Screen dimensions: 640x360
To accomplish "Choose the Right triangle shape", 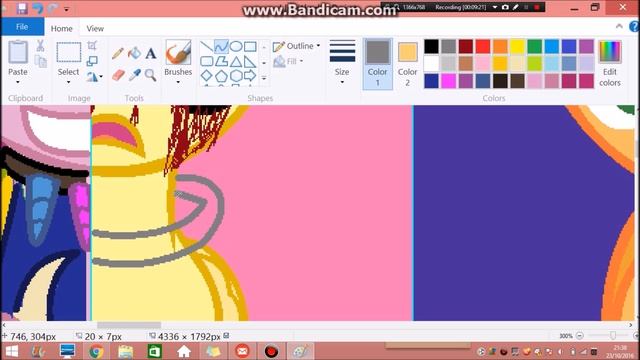I will (x=250, y=62).
